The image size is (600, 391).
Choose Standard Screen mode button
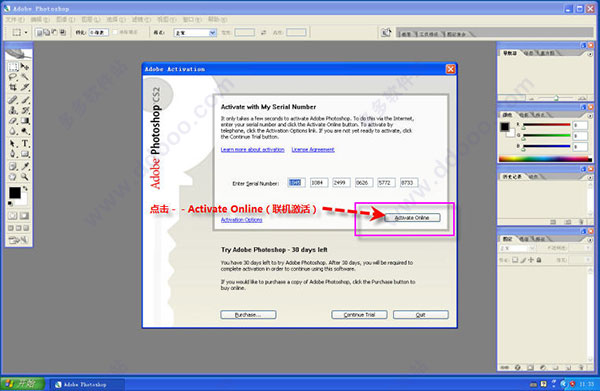11,228
